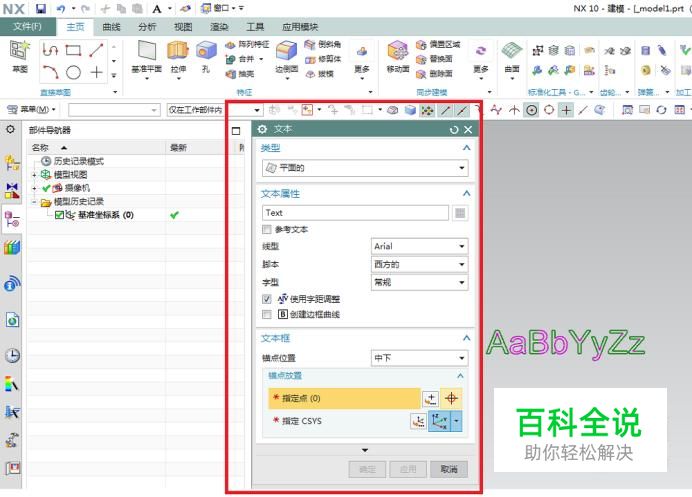Click the Surface (曲面) icon

[x=512, y=50]
